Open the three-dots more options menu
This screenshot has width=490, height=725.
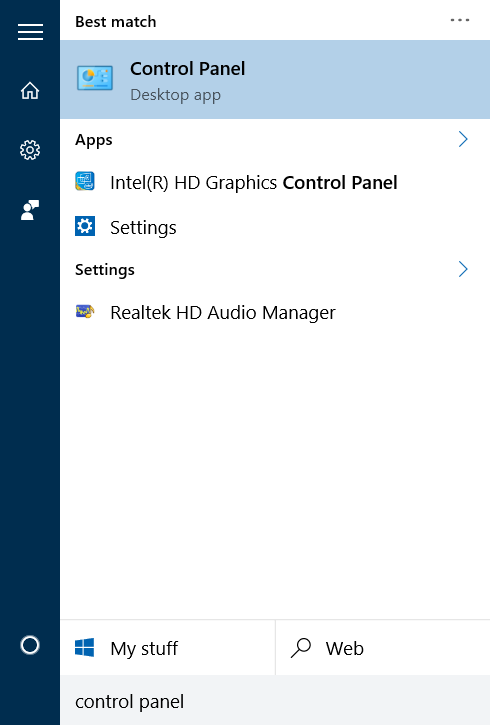(460, 20)
